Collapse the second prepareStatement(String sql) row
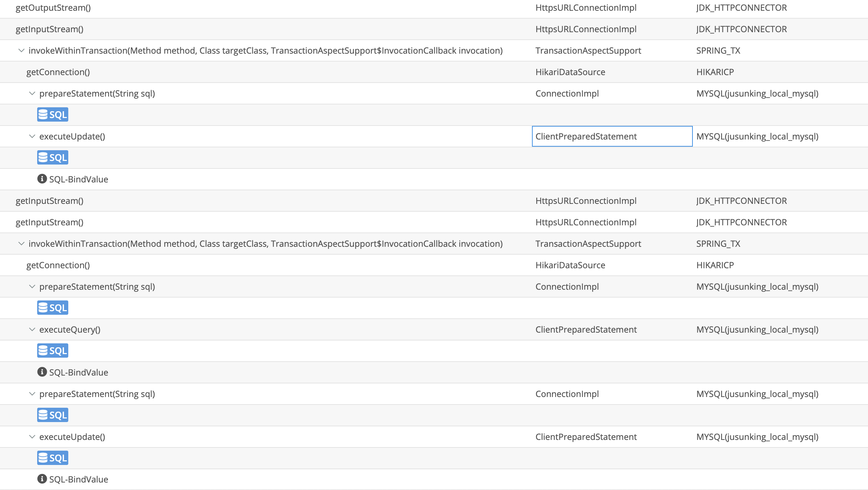 coord(32,286)
